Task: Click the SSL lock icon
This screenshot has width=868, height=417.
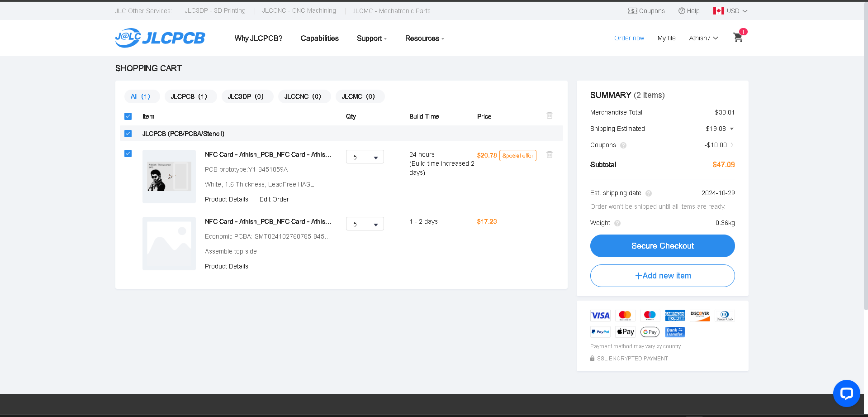Action: pos(592,358)
